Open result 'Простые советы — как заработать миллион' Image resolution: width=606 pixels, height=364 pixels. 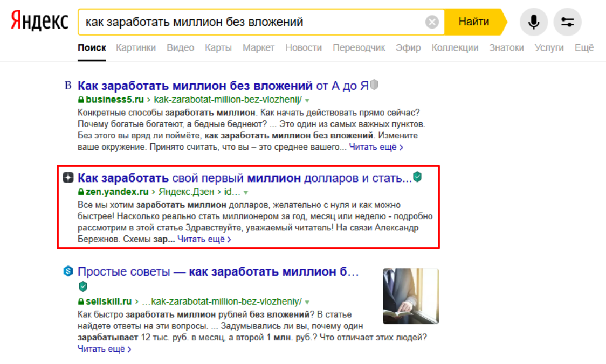pyautogui.click(x=218, y=272)
